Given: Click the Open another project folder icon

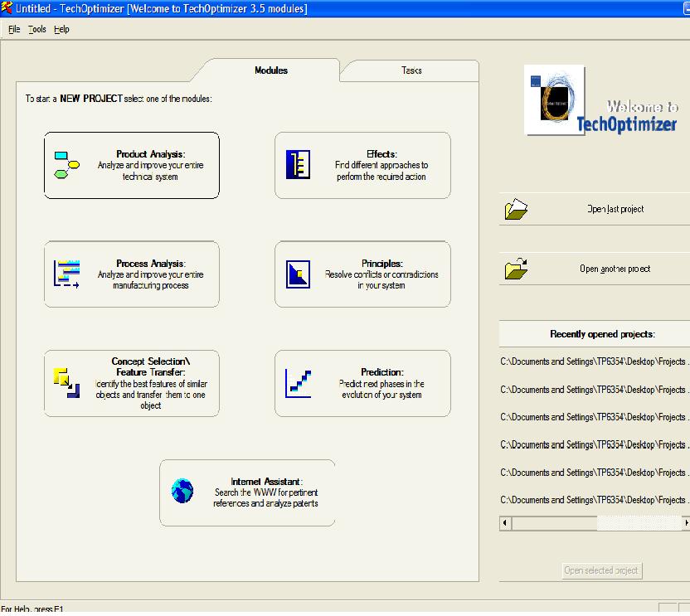Looking at the screenshot, I should (516, 269).
